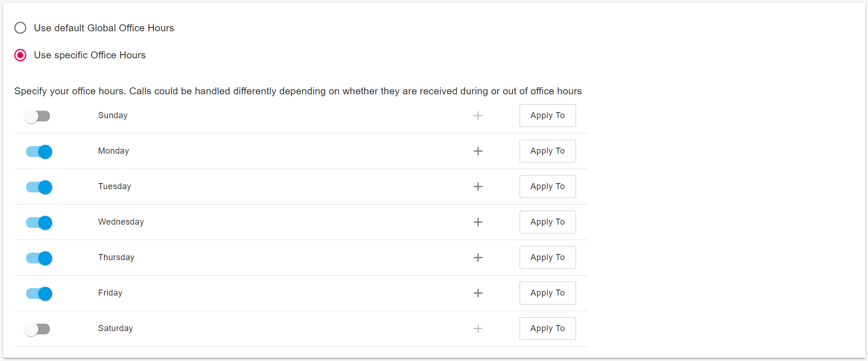868x361 pixels.
Task: Turn off the Wednesday toggle switch
Action: coord(39,223)
